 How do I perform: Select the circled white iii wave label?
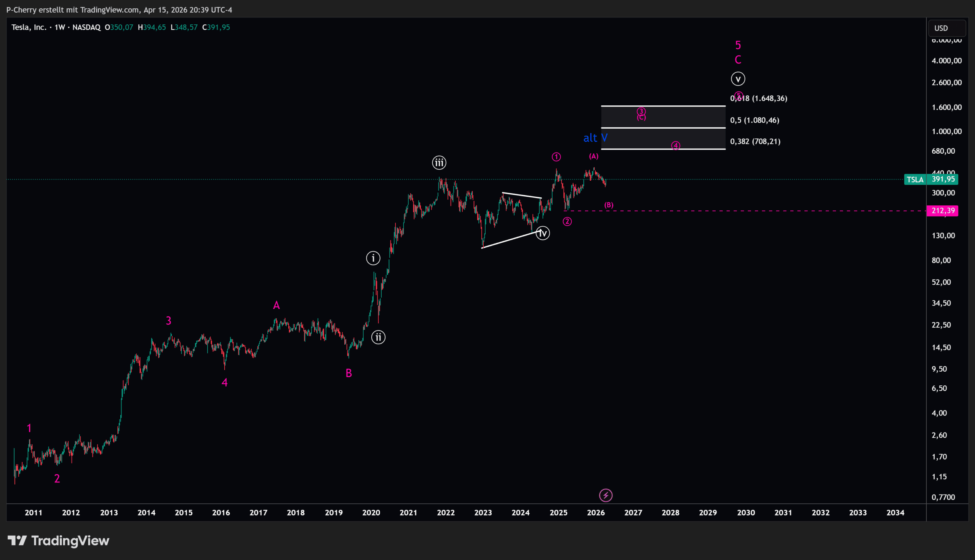point(439,163)
